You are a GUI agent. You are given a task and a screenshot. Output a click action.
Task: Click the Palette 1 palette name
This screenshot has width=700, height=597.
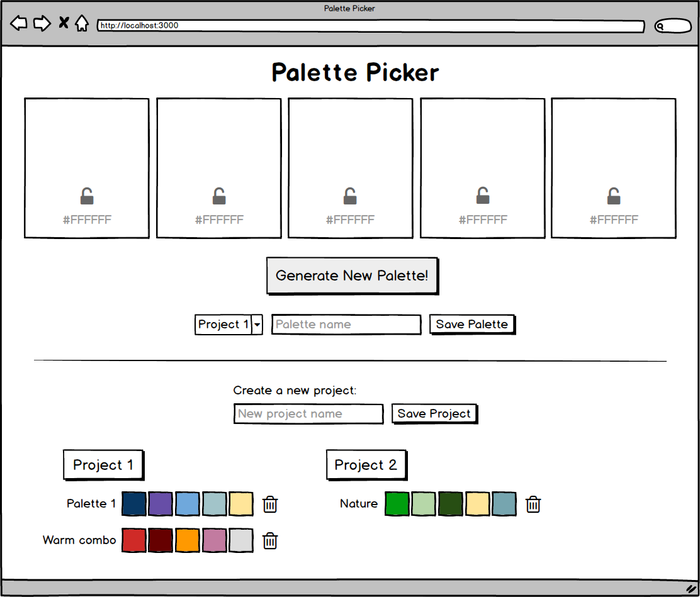coord(91,504)
